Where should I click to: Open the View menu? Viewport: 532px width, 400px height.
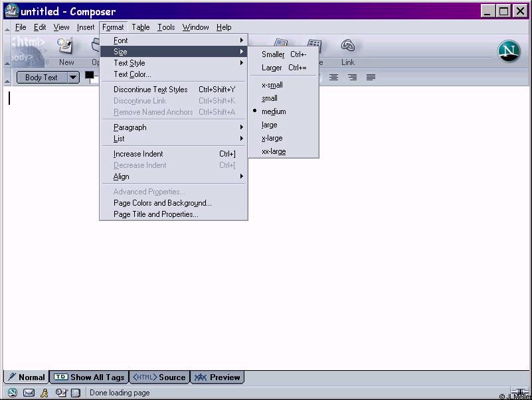click(x=61, y=27)
